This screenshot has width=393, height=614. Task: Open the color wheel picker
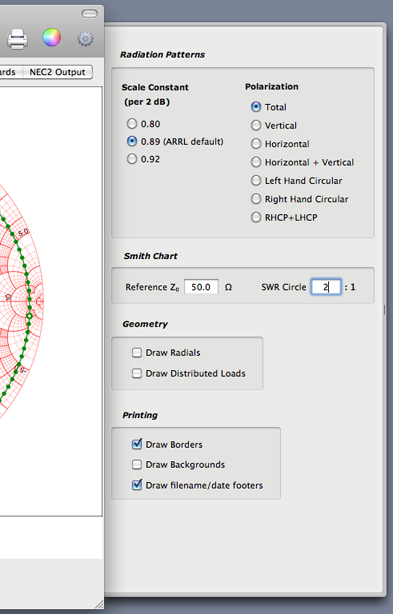pos(52,38)
